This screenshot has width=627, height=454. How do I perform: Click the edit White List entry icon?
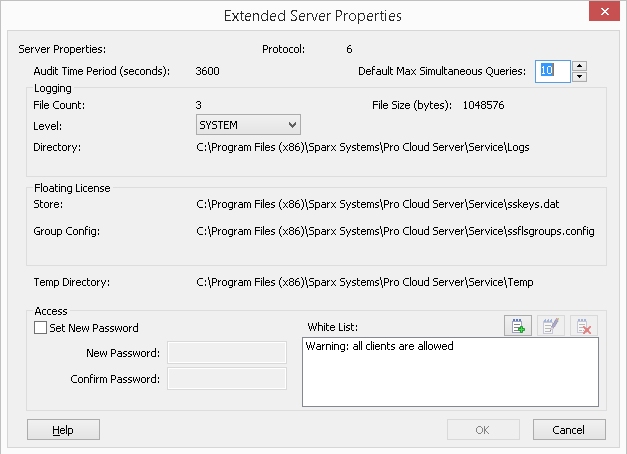coord(551,326)
